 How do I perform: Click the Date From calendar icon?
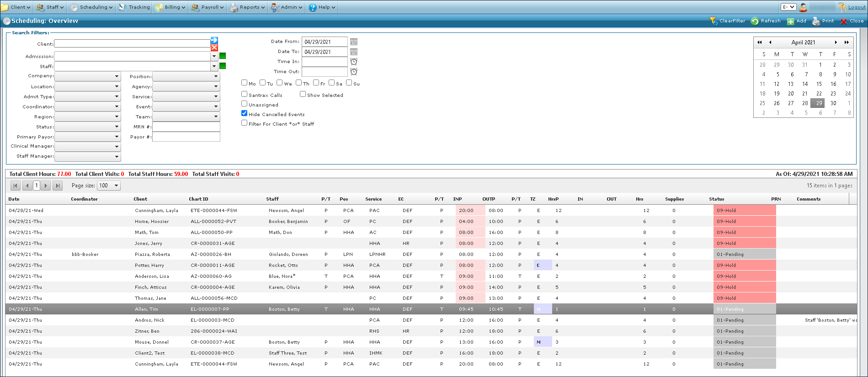pos(353,42)
